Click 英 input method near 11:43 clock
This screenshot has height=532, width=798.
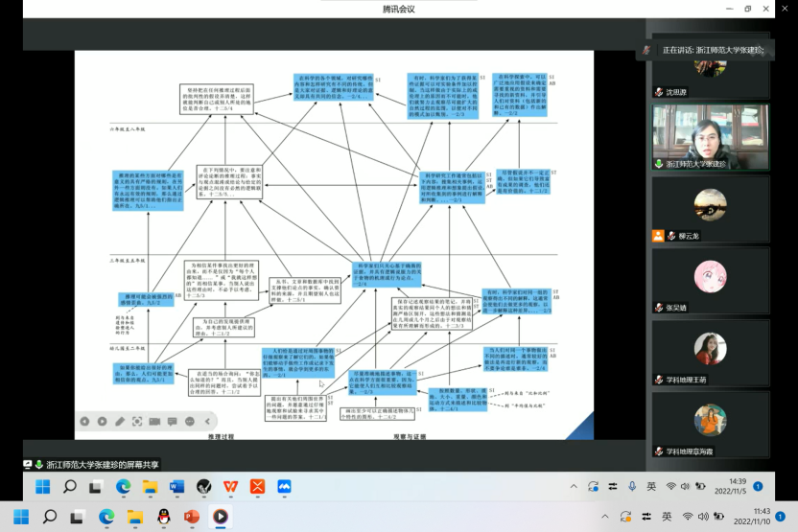(x=667, y=517)
